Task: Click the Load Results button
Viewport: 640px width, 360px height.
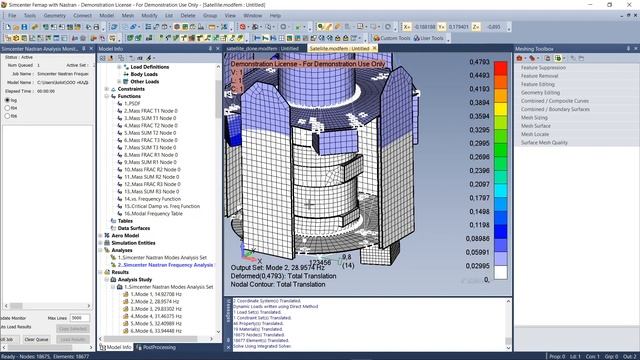Action: point(73,340)
